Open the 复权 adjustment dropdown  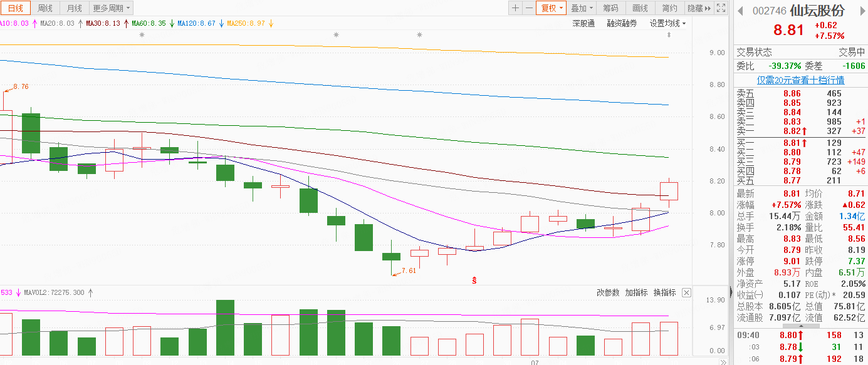click(552, 8)
